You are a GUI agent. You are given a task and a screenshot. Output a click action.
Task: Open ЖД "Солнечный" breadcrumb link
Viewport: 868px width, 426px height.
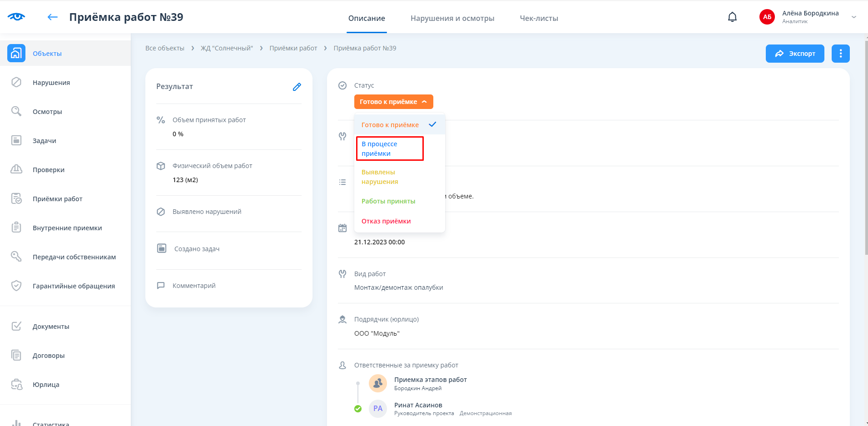[227, 48]
